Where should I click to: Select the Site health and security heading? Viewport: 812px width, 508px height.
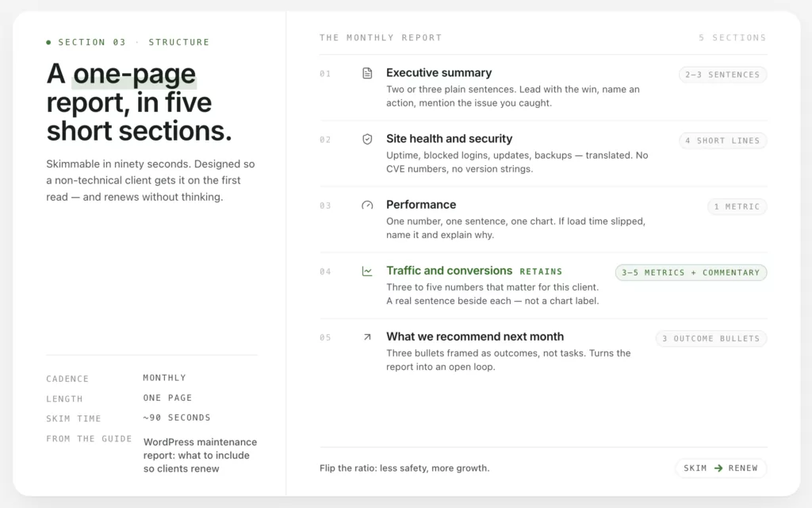point(449,139)
